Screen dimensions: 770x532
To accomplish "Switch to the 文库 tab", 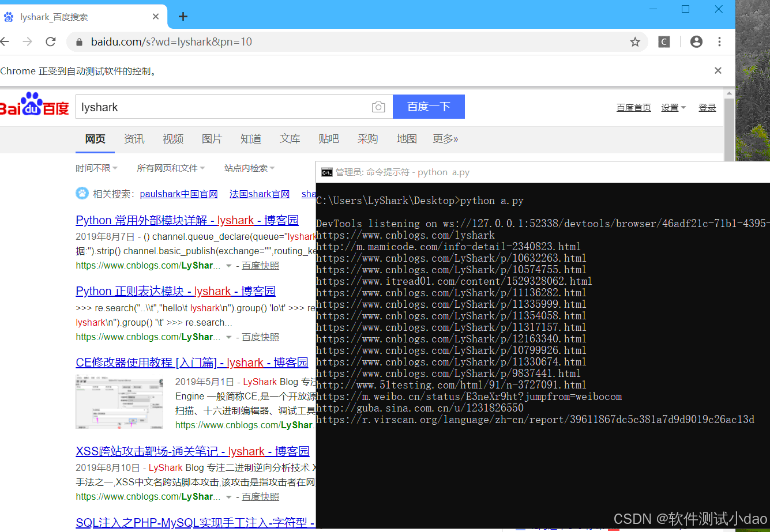I will tap(290, 139).
